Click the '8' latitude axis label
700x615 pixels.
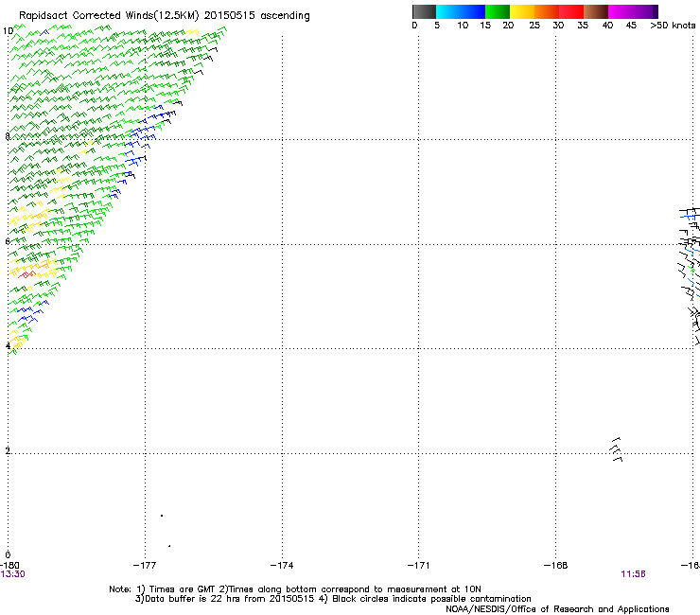point(8,136)
